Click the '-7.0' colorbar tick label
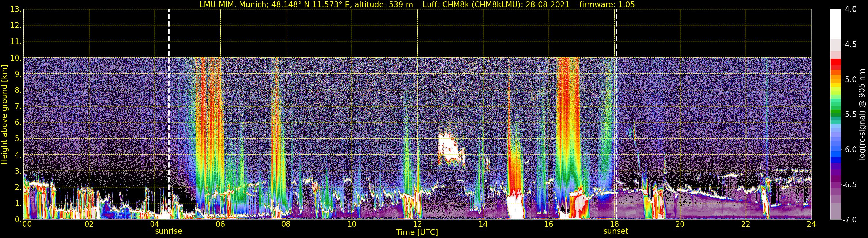The height and width of the screenshot is (238, 868). pyautogui.click(x=850, y=220)
